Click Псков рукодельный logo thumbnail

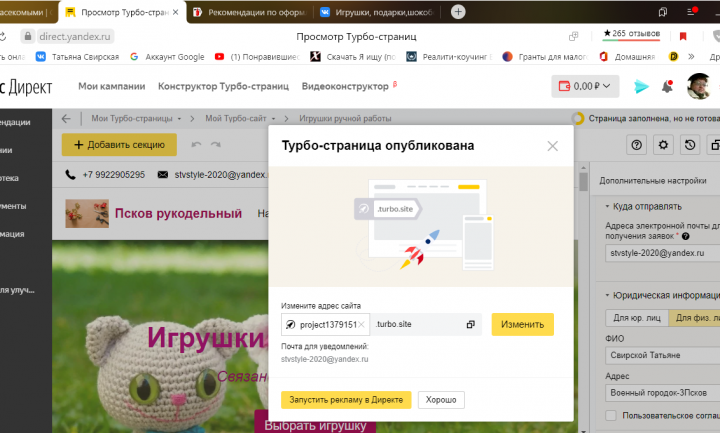87,214
